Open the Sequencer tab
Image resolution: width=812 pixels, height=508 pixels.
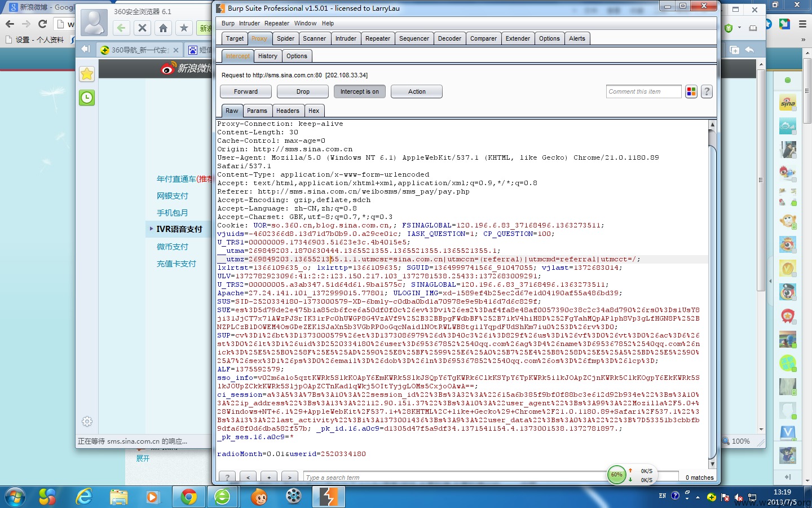(414, 38)
